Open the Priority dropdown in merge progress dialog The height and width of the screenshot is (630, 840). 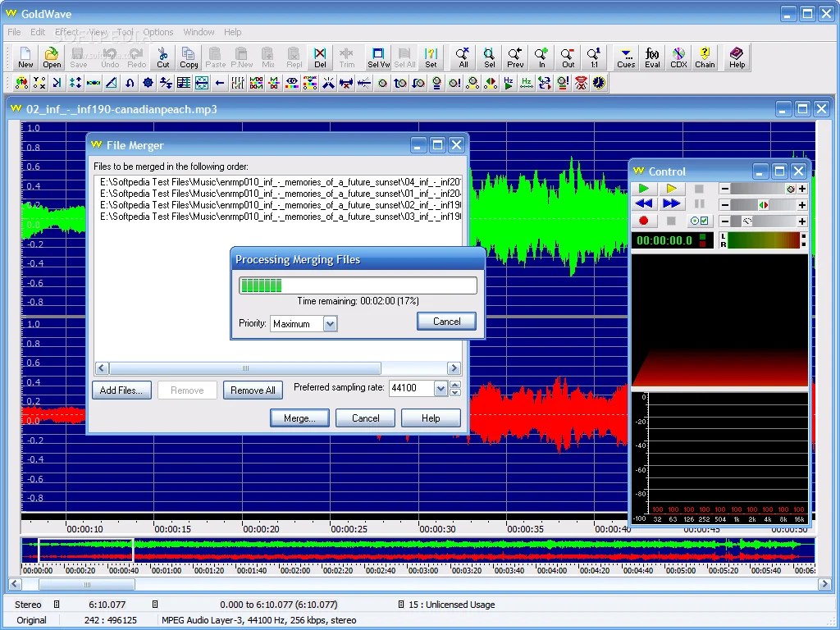click(x=328, y=323)
